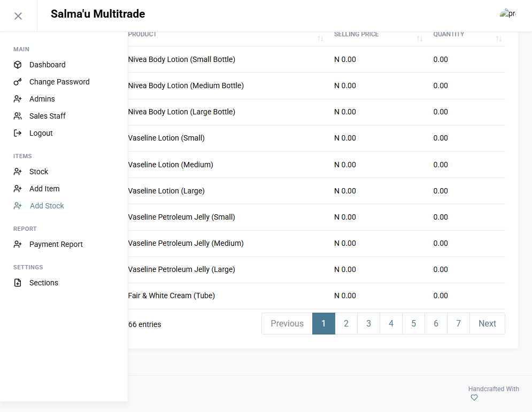Select Vaseline Lotion (Small) row

click(317, 138)
